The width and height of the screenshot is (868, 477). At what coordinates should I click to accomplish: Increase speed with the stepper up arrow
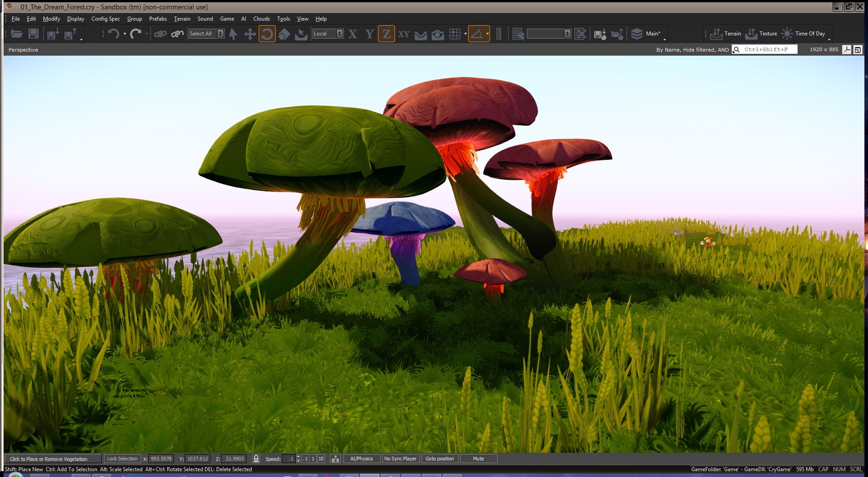point(299,456)
